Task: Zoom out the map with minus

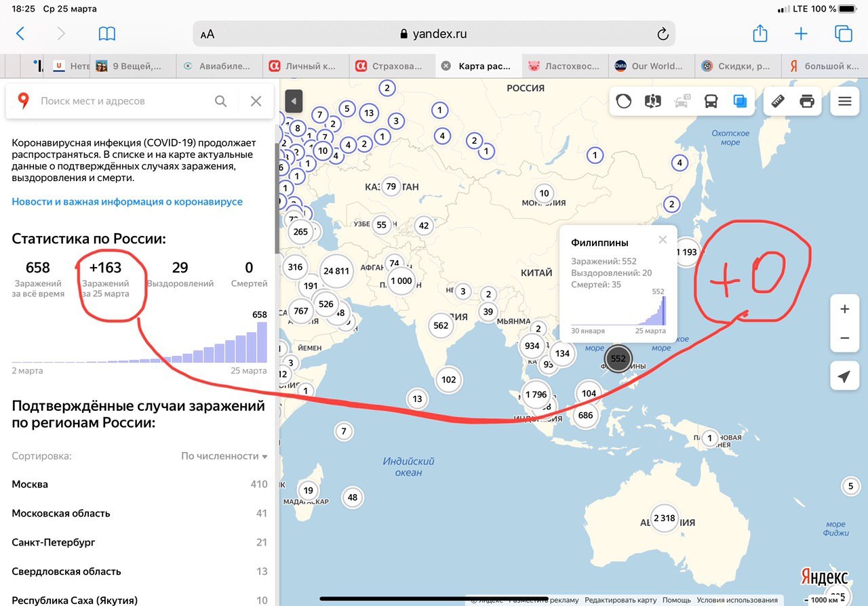Action: pyautogui.click(x=844, y=338)
